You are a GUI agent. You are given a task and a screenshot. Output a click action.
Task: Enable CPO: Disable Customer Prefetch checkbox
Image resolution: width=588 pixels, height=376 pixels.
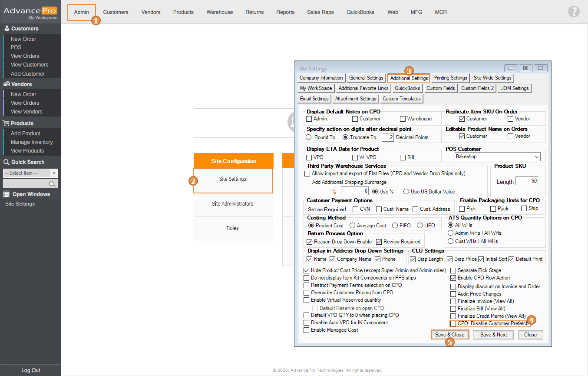tap(453, 324)
